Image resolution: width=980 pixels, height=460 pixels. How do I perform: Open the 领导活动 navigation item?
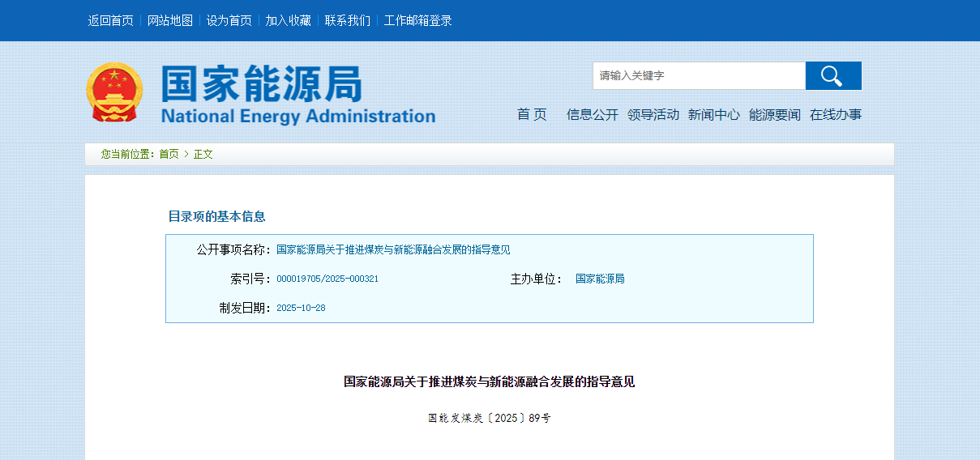(653, 114)
